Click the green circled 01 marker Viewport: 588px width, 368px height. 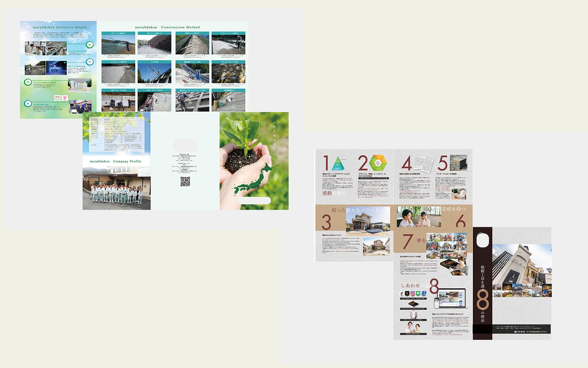(90, 45)
